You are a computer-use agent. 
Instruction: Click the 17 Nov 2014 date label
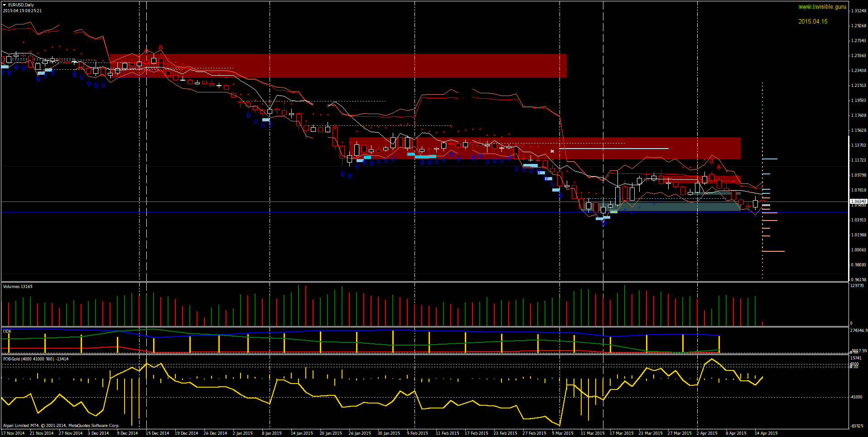[x=13, y=433]
